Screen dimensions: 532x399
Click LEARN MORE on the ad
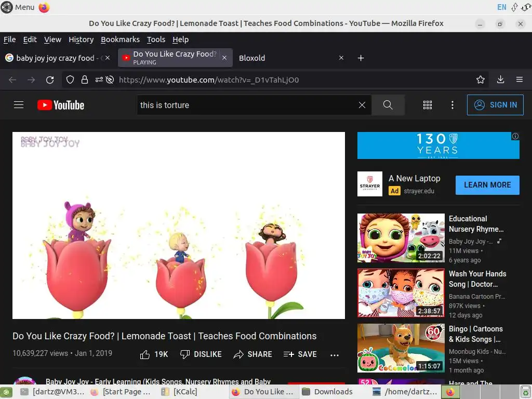pos(487,185)
